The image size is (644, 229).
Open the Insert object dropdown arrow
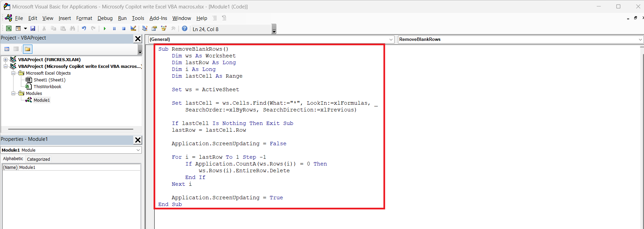pos(25,29)
